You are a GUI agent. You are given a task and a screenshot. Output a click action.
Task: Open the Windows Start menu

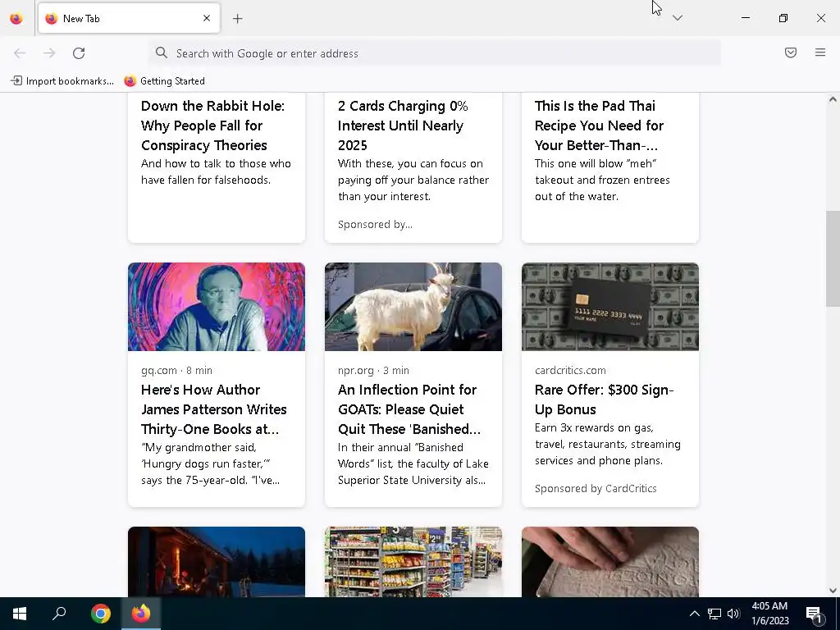tap(20, 614)
